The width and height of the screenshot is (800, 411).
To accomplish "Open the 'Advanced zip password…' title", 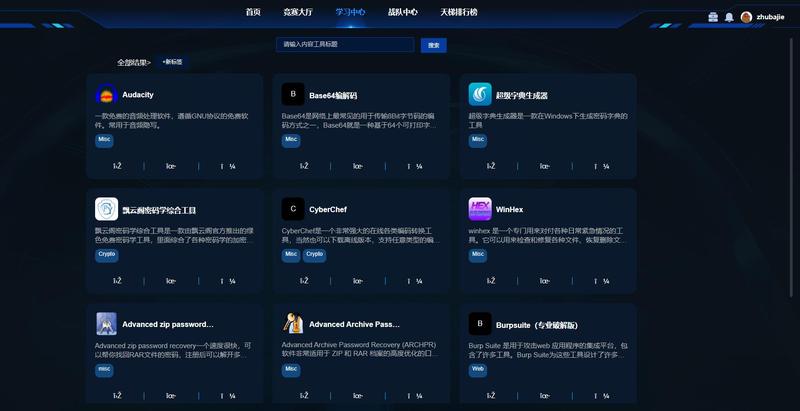I will [x=168, y=324].
